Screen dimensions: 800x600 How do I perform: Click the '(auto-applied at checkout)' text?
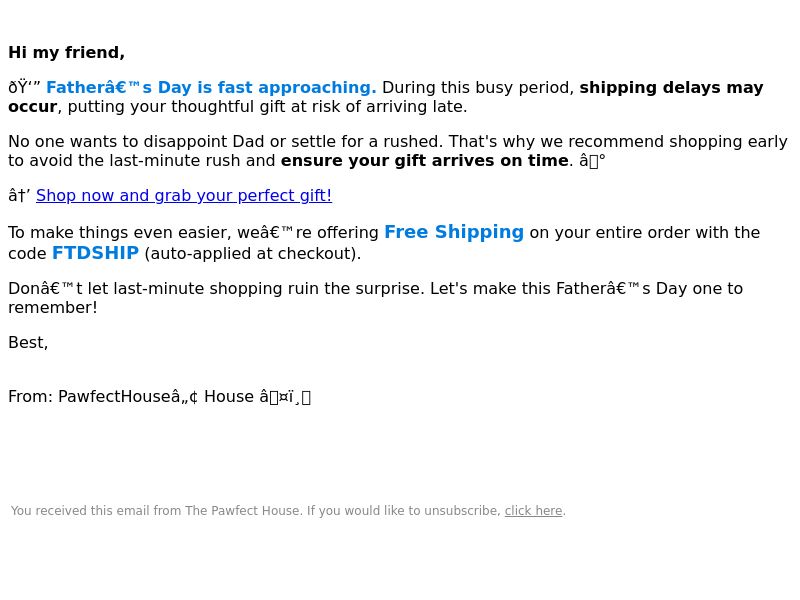(253, 254)
